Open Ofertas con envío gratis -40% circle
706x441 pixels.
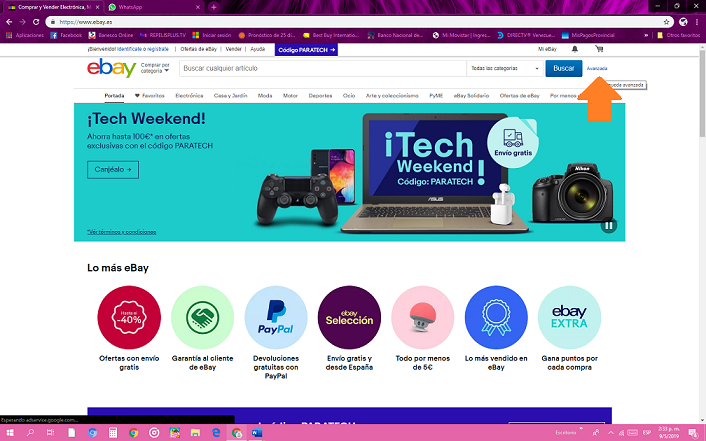click(x=129, y=317)
